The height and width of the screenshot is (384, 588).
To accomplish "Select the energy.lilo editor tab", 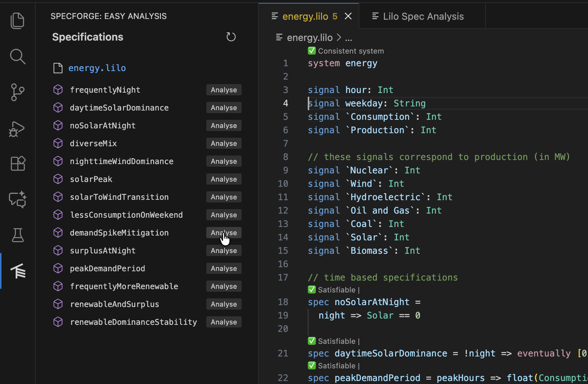I will tap(305, 16).
